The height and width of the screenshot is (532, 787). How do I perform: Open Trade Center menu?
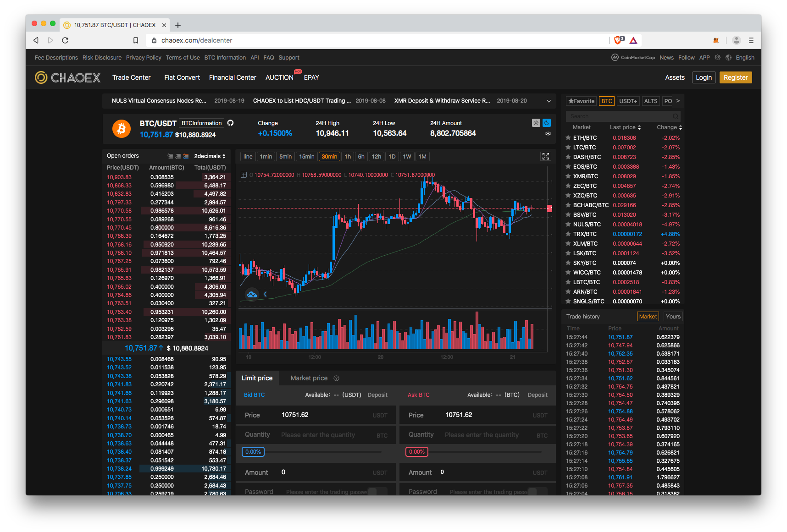point(132,77)
